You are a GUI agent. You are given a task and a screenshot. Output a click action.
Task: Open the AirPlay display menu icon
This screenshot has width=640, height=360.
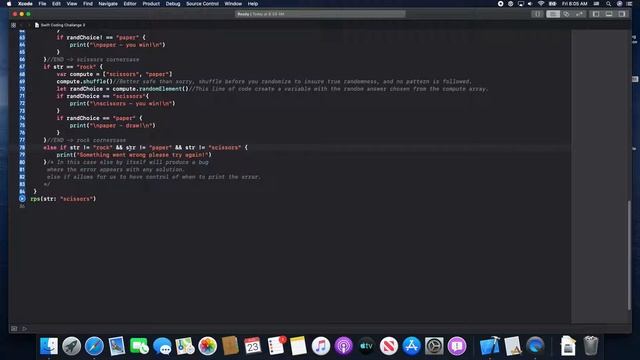point(521,4)
